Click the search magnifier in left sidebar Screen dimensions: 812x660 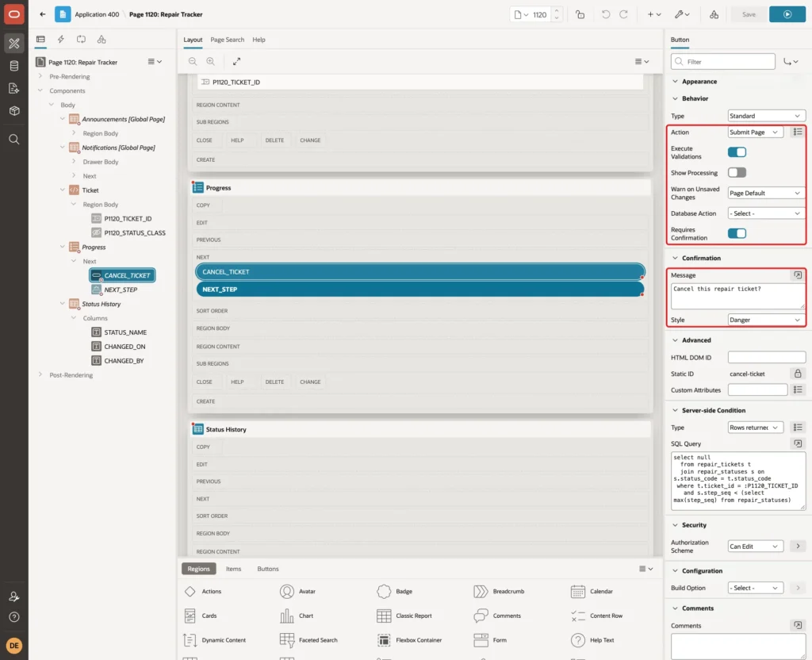[14, 140]
